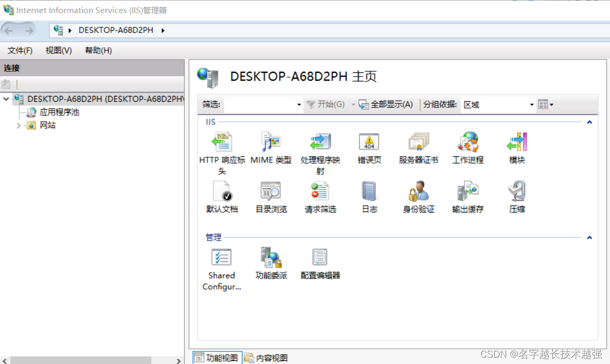Click the right scrollbar arrow in connections

point(178,361)
